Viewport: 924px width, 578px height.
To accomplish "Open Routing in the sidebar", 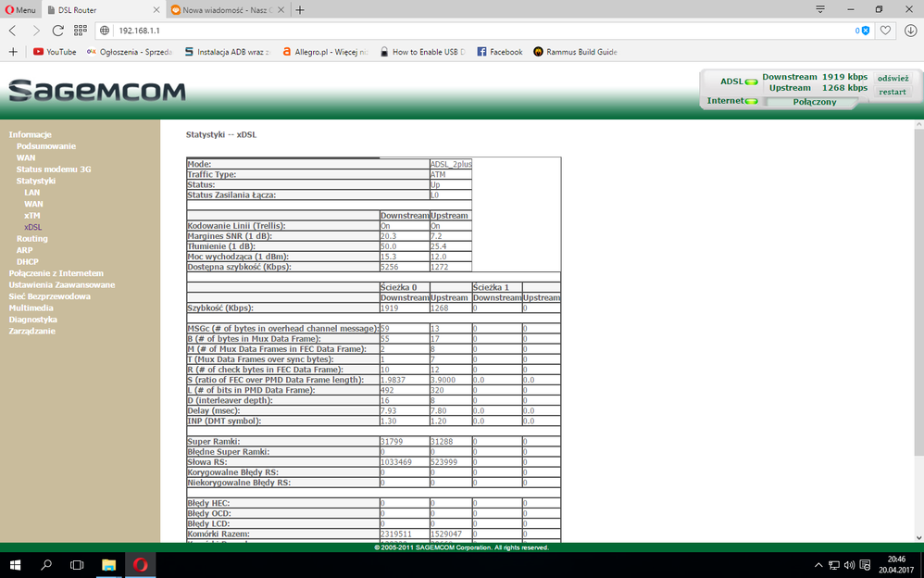I will click(x=31, y=239).
